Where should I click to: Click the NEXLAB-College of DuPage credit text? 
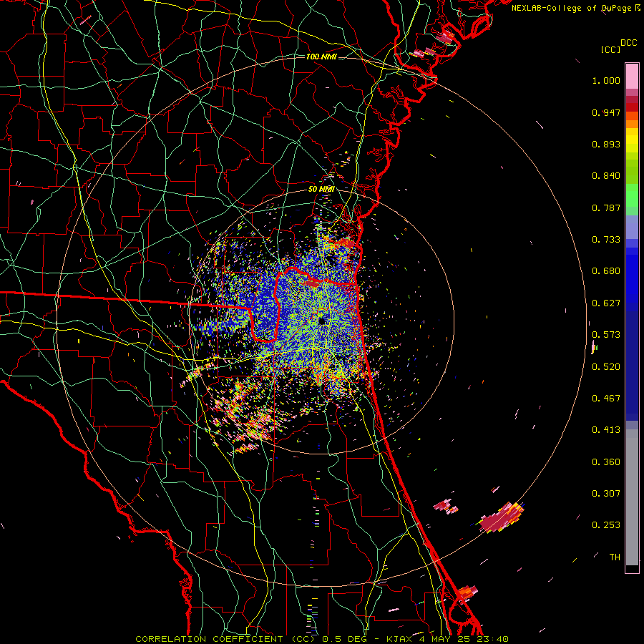point(571,8)
